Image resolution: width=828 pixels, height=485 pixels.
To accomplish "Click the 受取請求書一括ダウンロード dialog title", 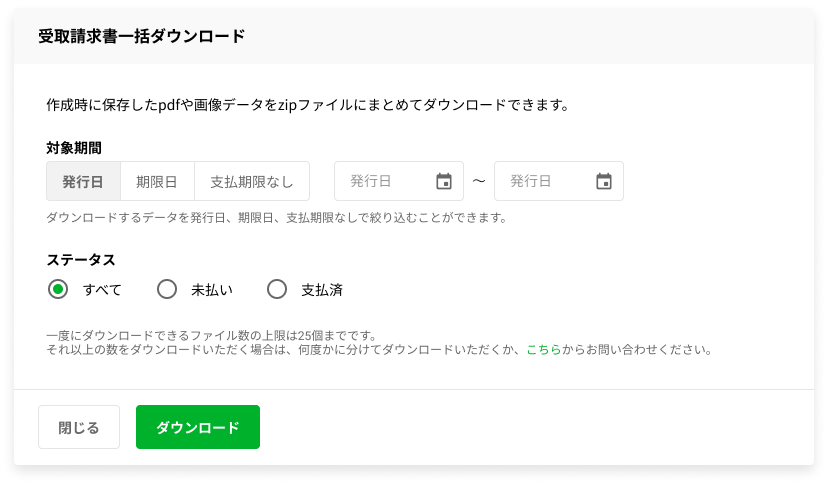I will (141, 37).
